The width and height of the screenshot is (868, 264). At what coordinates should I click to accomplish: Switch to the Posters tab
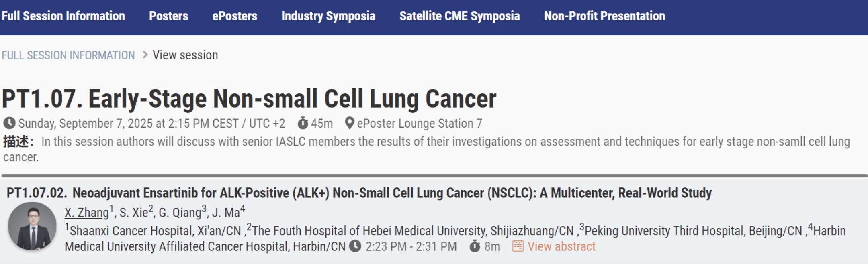(x=168, y=16)
